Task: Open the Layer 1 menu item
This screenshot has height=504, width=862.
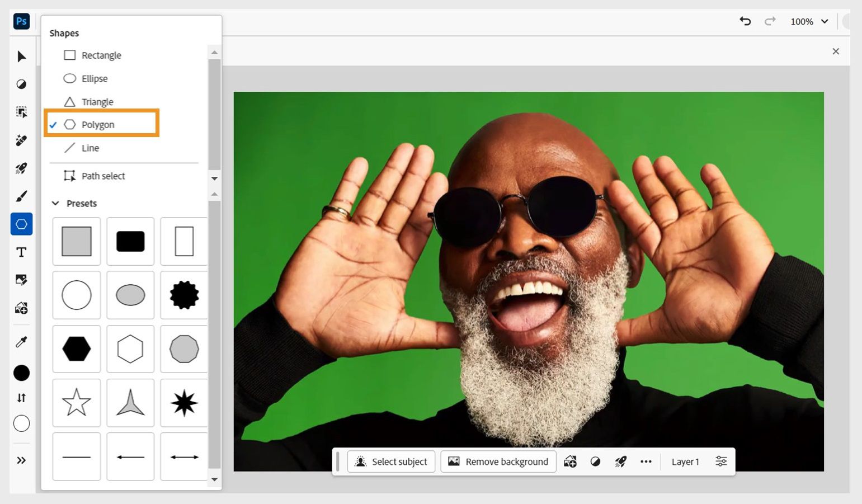Action: [685, 461]
